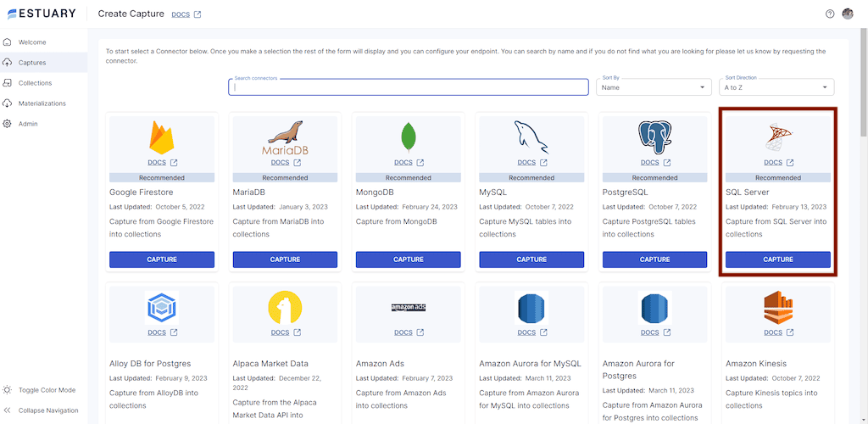The image size is (868, 424).
Task: Click CAPTURE button for Google Firestore
Action: 162,259
